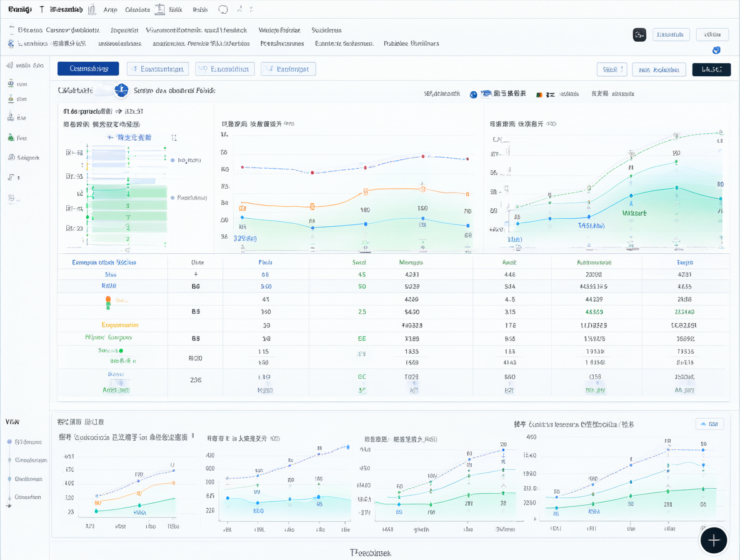Open the speech bubble icon in the top menu
Screen dimensions: 740x560
click(x=223, y=9)
